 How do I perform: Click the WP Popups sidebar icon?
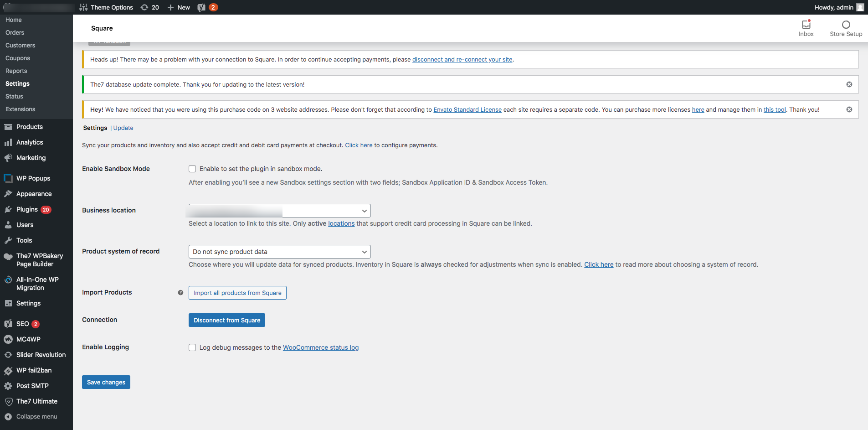(8, 178)
